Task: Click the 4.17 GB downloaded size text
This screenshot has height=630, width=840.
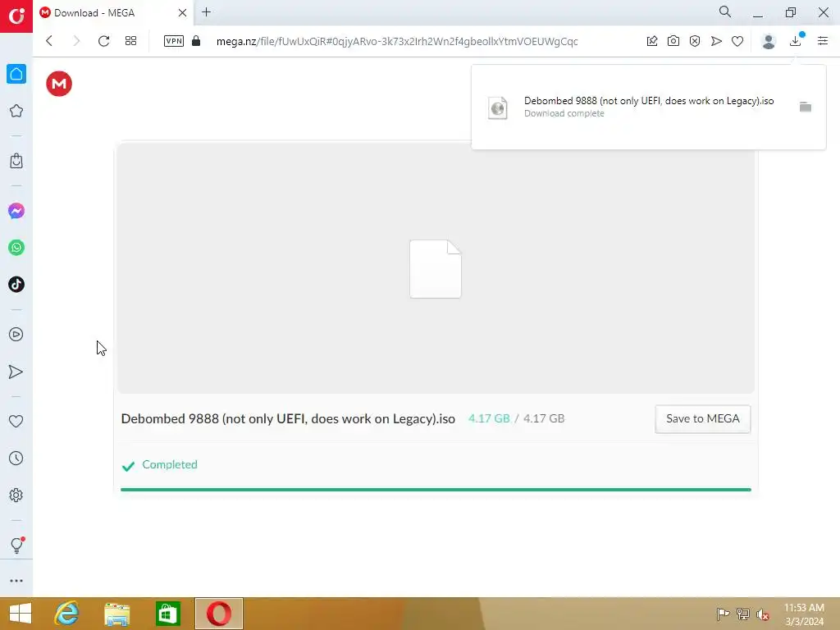Action: click(x=489, y=418)
